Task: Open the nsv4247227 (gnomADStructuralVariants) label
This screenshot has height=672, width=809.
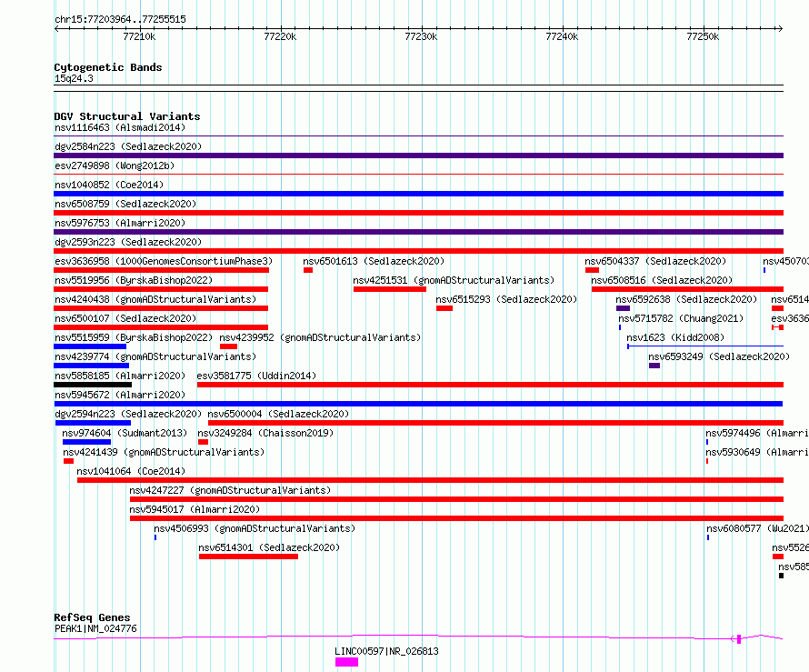Action: [230, 490]
